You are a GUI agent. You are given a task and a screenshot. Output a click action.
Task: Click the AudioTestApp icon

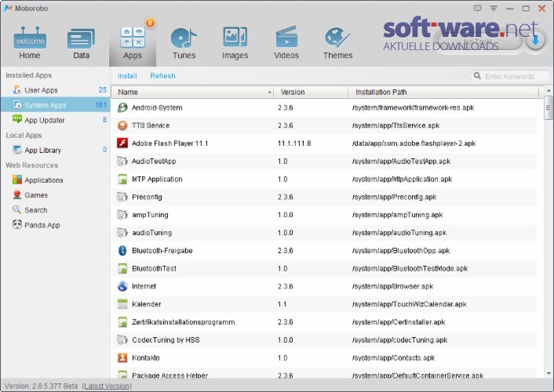(122, 161)
